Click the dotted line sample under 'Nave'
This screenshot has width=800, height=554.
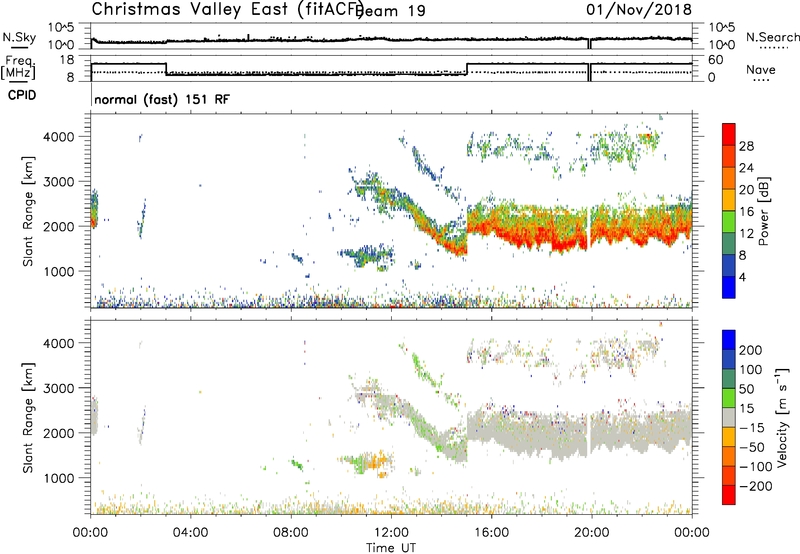tap(761, 80)
